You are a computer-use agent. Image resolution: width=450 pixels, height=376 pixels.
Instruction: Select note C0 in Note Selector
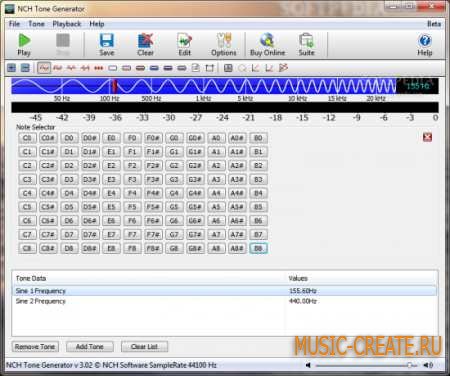[27, 138]
